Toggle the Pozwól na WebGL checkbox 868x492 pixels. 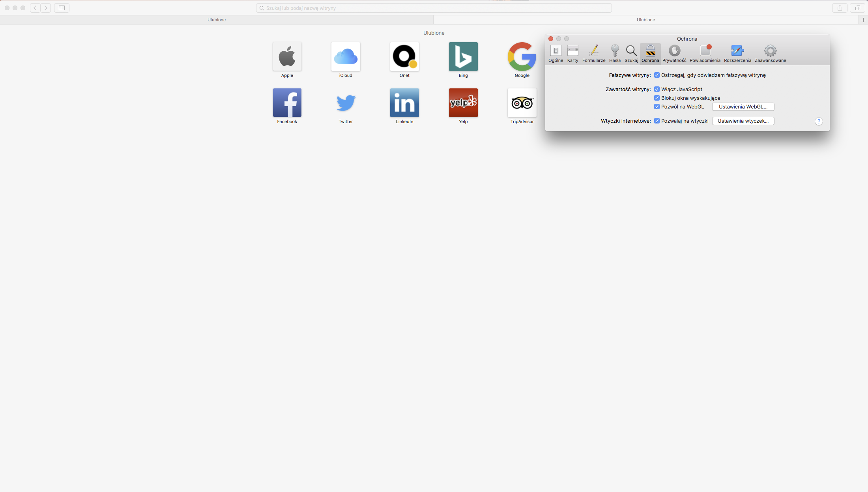pyautogui.click(x=657, y=107)
